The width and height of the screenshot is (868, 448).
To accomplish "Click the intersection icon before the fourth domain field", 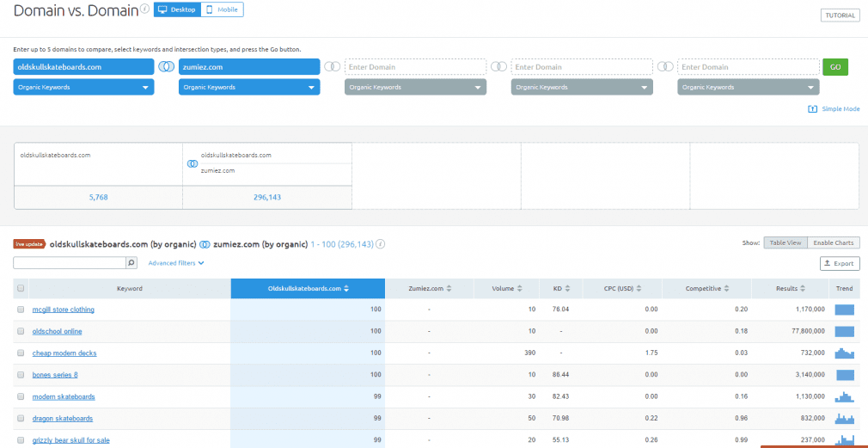I will point(498,66).
